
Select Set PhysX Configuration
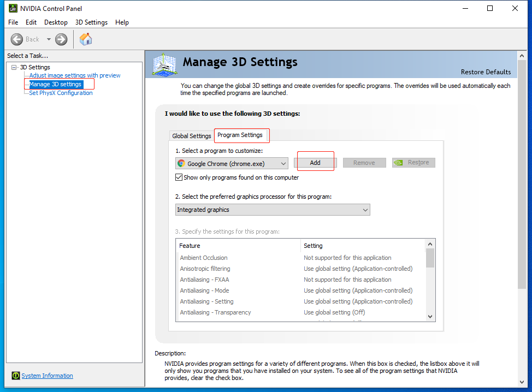coord(61,93)
